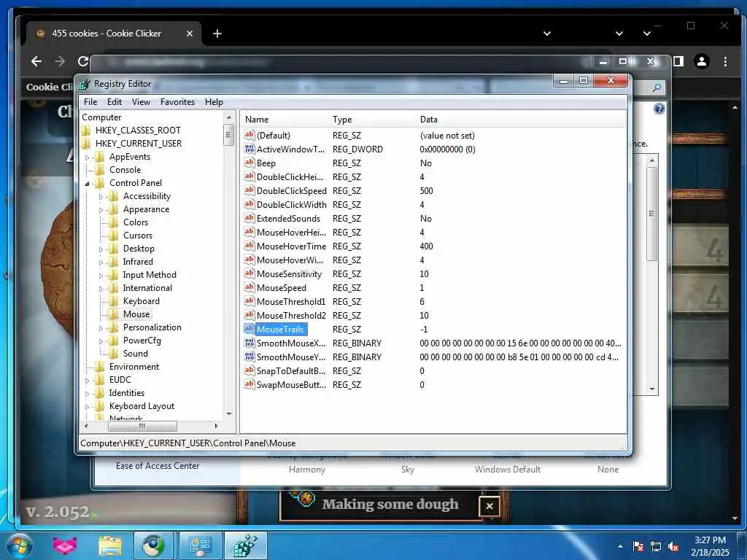This screenshot has height=560, width=747.
Task: Open the pink cat taskbar app
Action: 65,545
